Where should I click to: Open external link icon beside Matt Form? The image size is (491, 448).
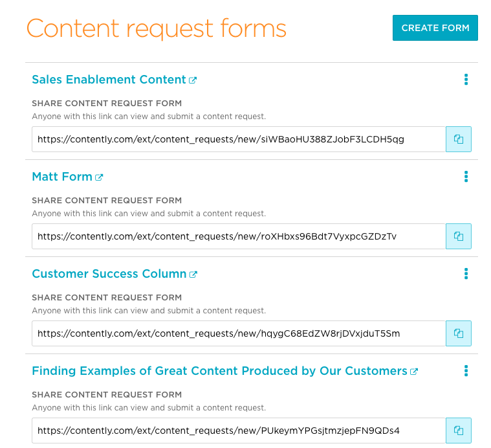(99, 177)
